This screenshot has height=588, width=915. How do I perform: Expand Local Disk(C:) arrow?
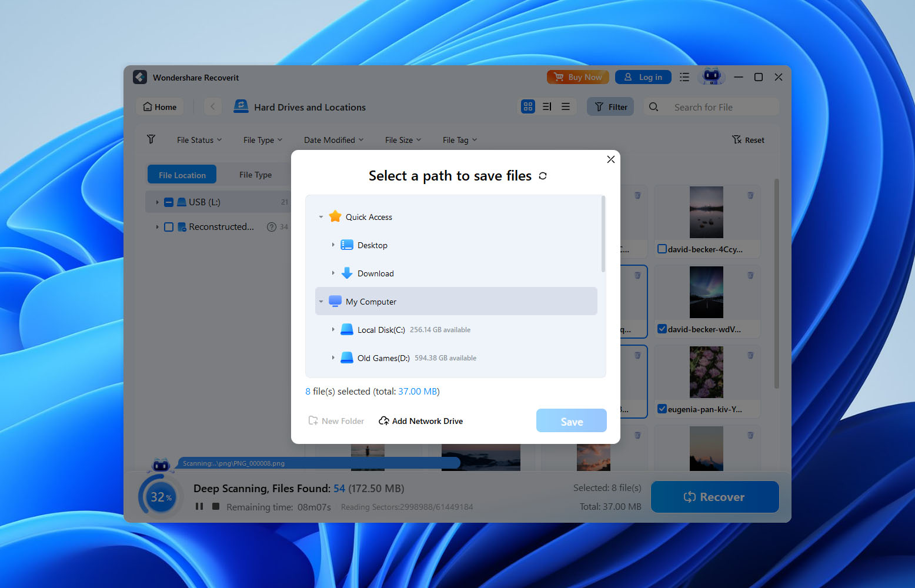[x=333, y=329]
